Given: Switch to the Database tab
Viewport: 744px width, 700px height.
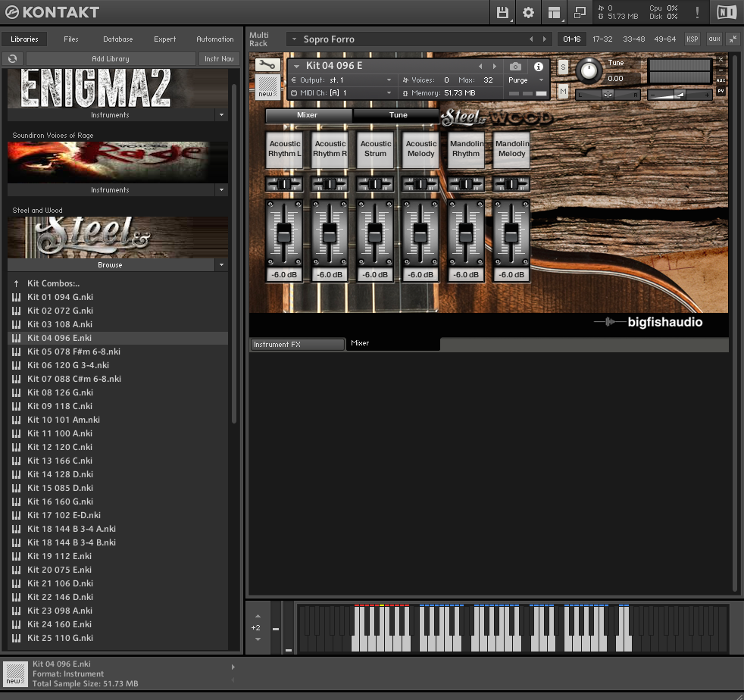Looking at the screenshot, I should pyautogui.click(x=117, y=39).
